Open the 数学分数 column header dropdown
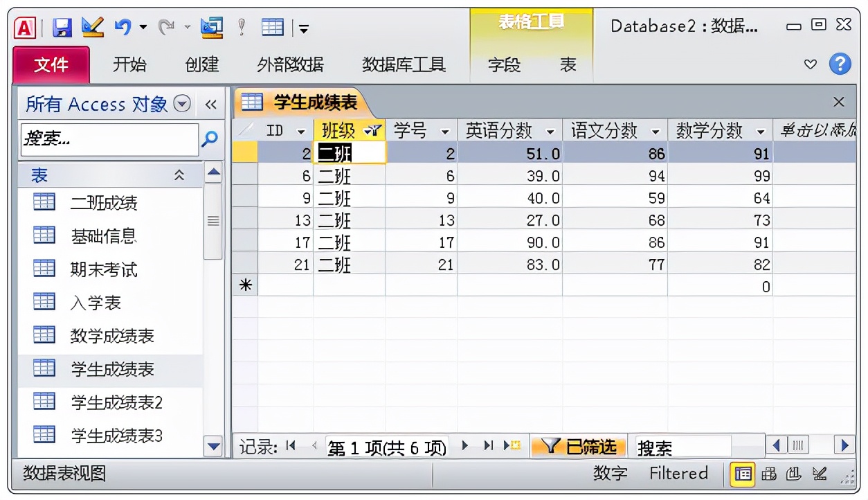Image resolution: width=868 pixels, height=500 pixels. click(761, 131)
